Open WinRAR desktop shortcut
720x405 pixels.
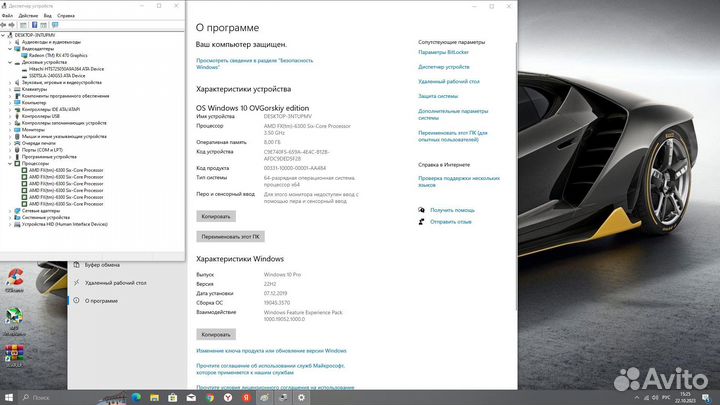pos(14,355)
